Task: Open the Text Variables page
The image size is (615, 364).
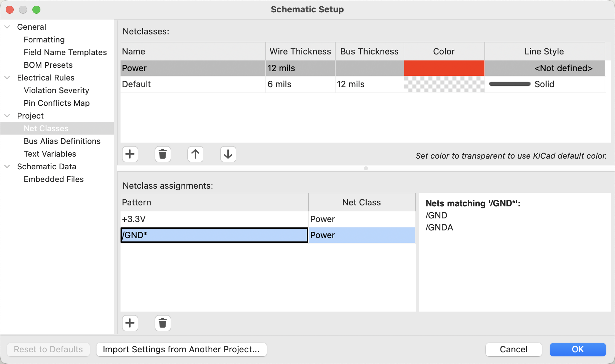Action: pyautogui.click(x=50, y=154)
